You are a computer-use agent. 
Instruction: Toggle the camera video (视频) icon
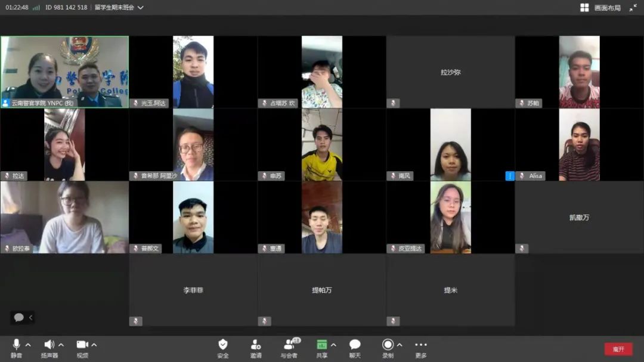point(82,345)
